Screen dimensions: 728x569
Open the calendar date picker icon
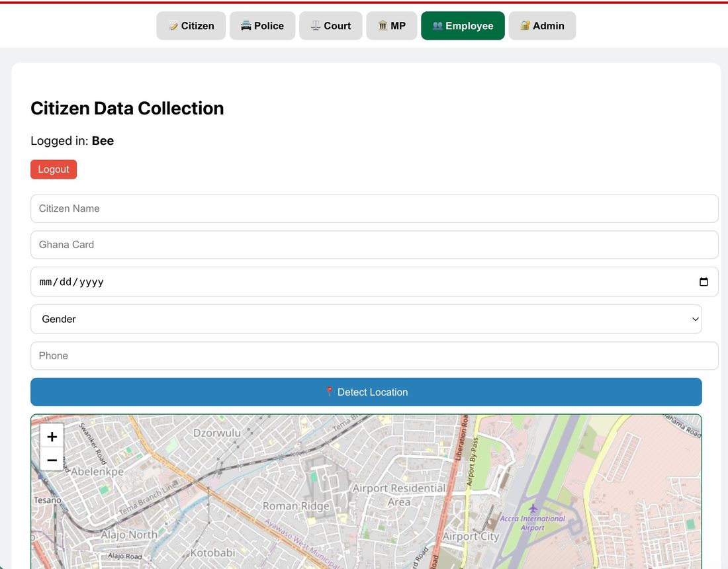[x=704, y=282]
